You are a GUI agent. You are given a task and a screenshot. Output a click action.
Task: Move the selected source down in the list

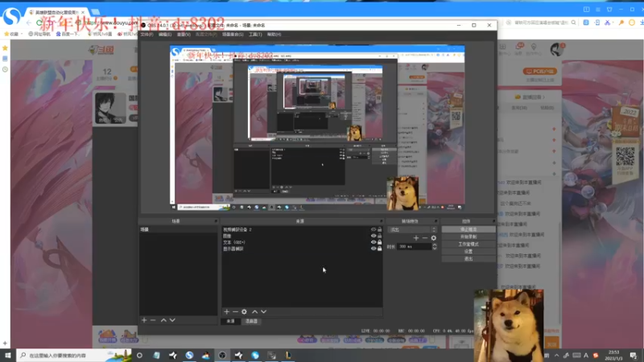point(264,312)
